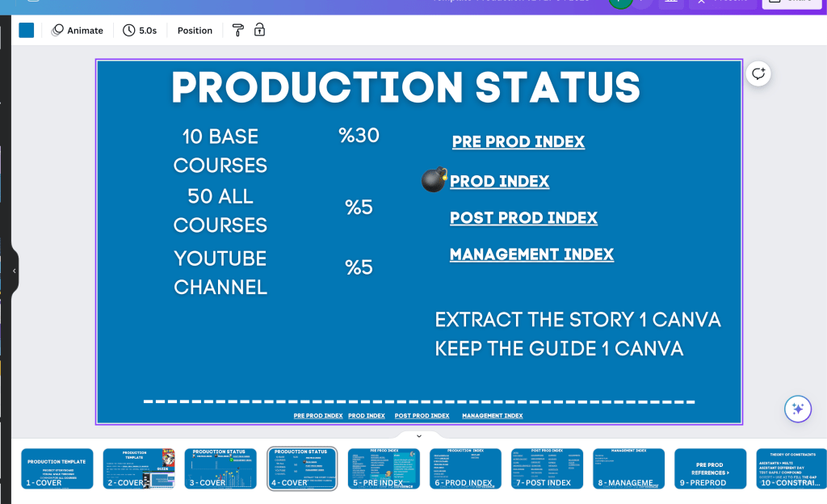Image resolution: width=827 pixels, height=504 pixels.
Task: Select the PRODUCTION STATUS heading
Action: (x=405, y=87)
